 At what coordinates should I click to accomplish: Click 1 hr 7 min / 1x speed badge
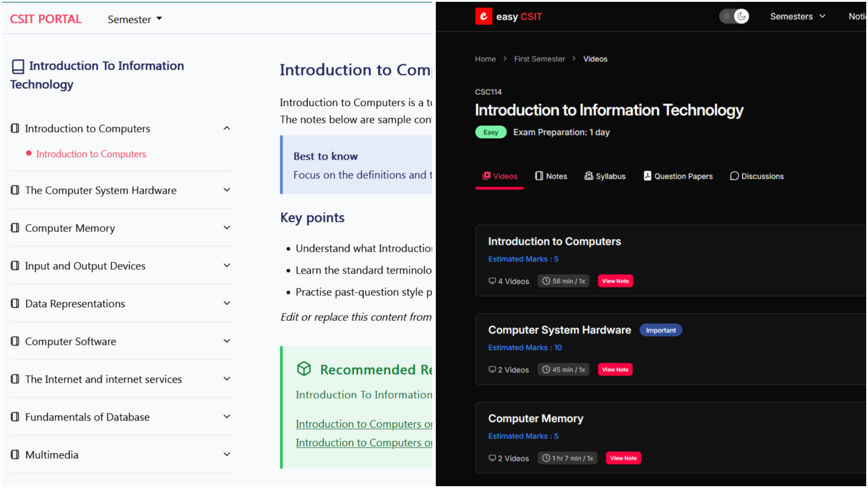click(x=567, y=458)
